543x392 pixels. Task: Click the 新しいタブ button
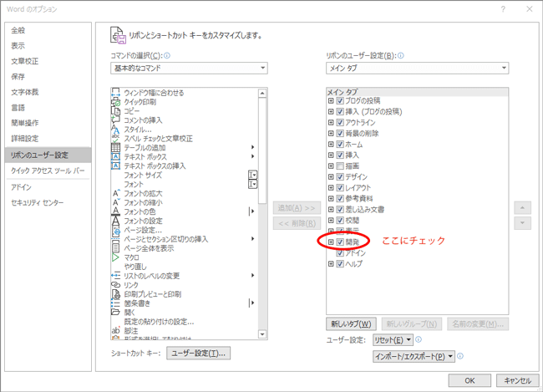click(351, 324)
